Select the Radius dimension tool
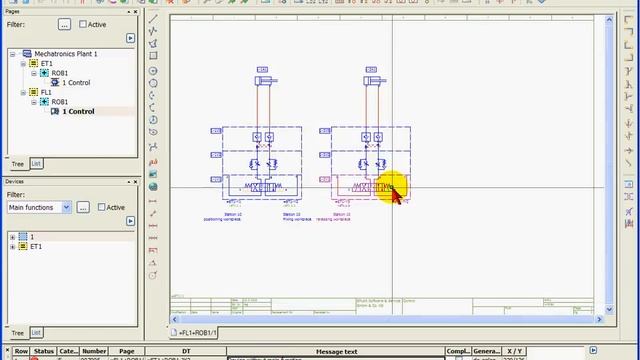The image size is (640, 360). (153, 276)
